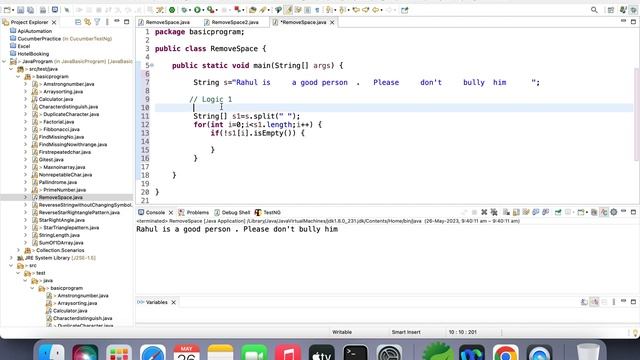Viewport: 640px width, 360px height.
Task: Open the Project Explorer filter icon
Action: [x=97, y=22]
